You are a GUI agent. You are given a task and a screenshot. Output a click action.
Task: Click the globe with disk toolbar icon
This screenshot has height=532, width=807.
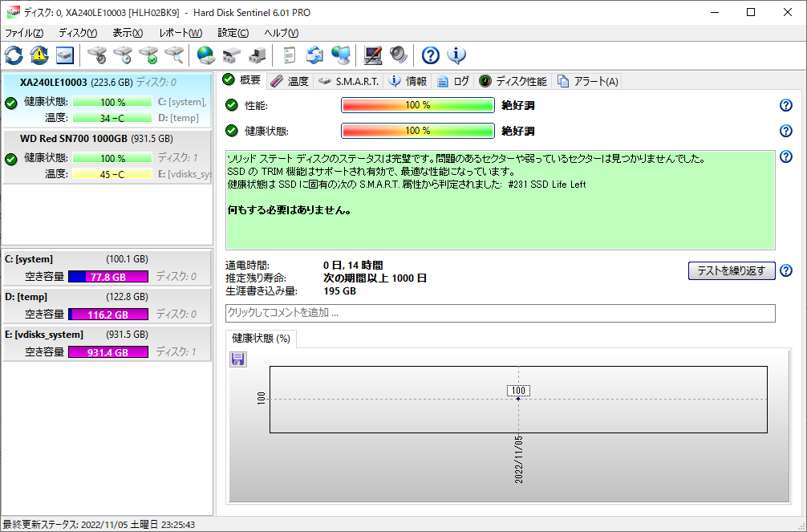click(x=206, y=55)
